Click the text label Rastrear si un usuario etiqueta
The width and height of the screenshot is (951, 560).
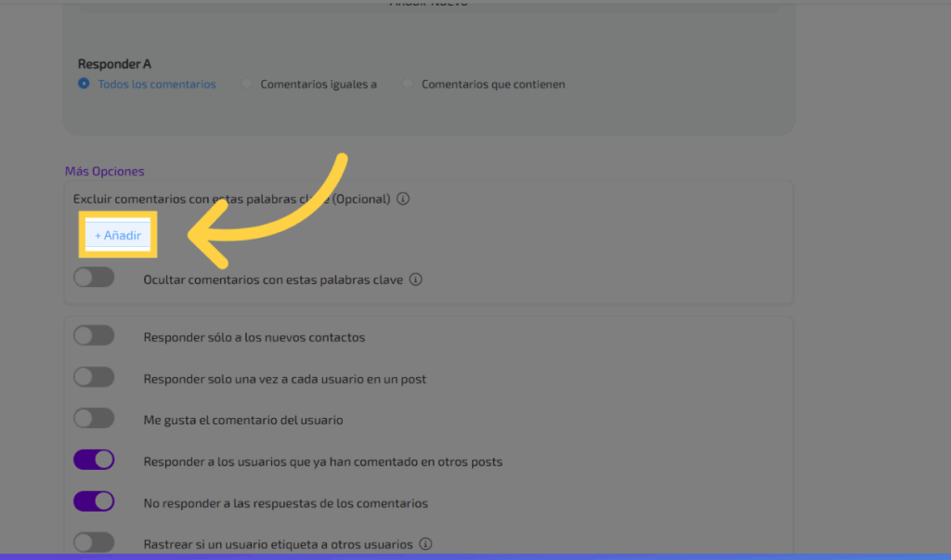click(x=279, y=544)
